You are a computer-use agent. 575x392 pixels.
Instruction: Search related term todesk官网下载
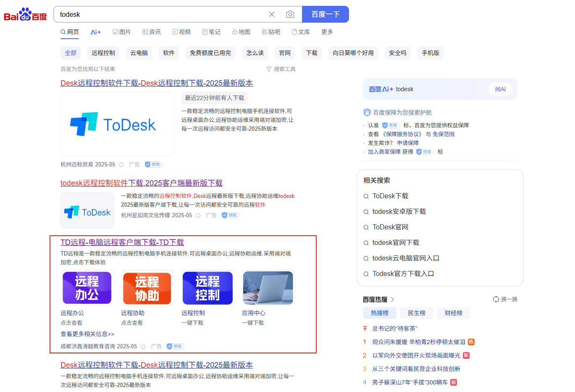click(396, 243)
